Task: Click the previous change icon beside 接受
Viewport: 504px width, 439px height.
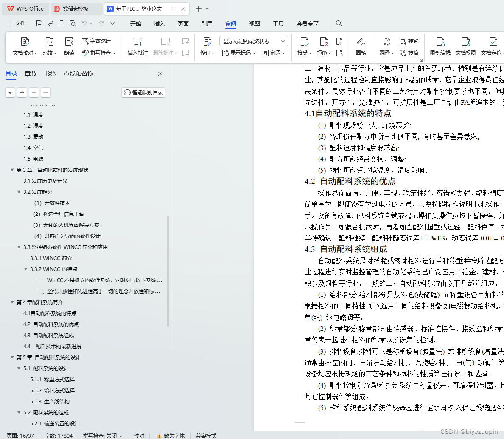Action: (339, 41)
